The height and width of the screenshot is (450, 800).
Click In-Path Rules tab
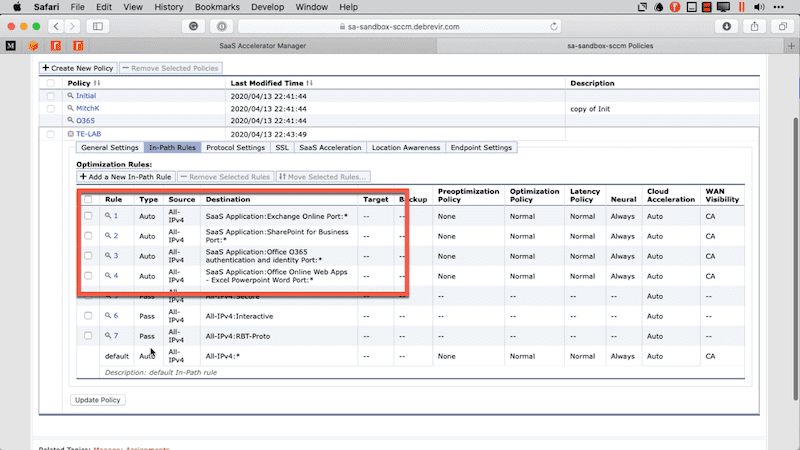pyautogui.click(x=172, y=147)
